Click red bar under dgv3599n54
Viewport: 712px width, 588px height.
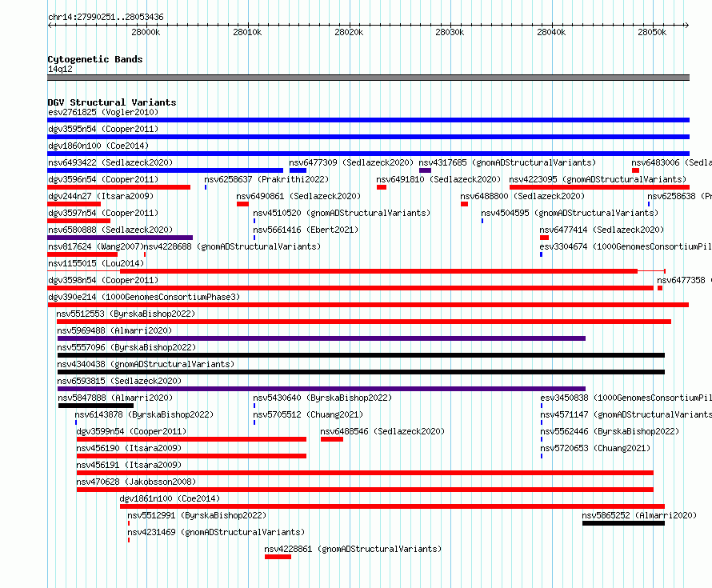(x=192, y=439)
